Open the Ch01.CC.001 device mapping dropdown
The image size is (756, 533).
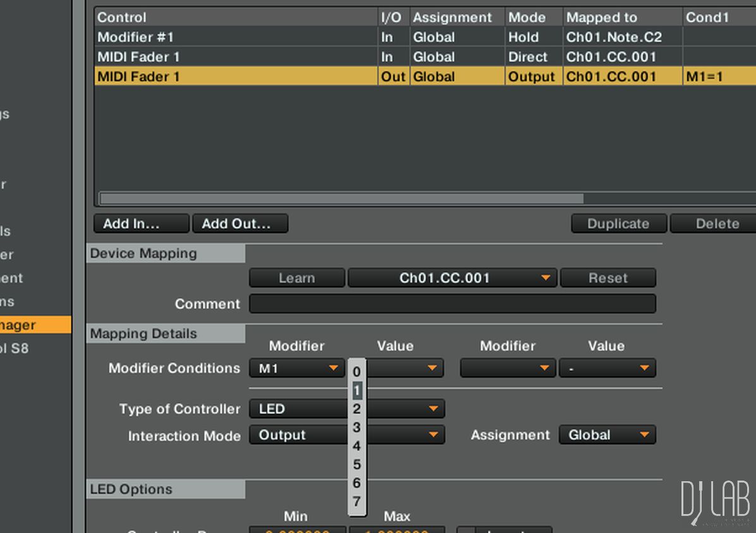coord(452,278)
